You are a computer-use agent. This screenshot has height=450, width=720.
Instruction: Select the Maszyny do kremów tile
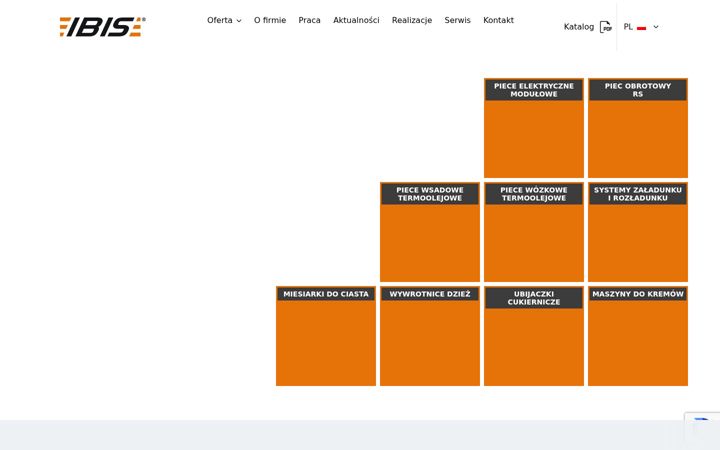[x=638, y=336]
